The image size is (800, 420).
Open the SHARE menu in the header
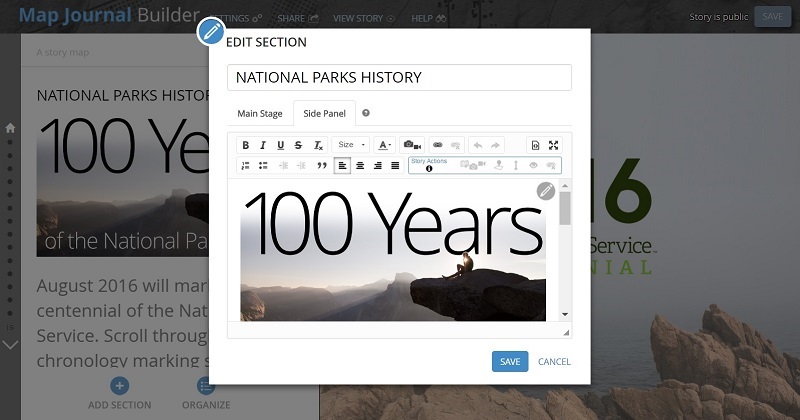tap(298, 18)
